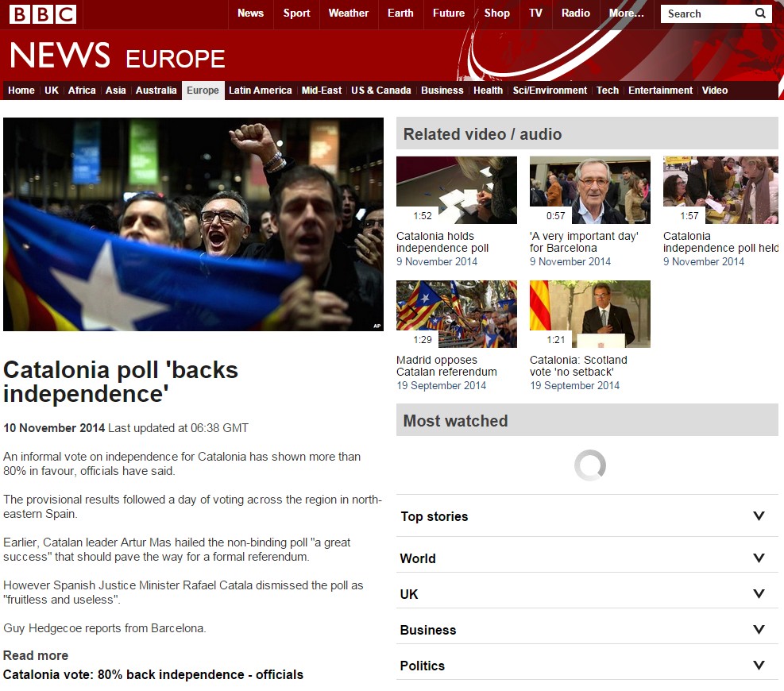
Task: Select Latin America in the news navigation
Action: coord(260,91)
